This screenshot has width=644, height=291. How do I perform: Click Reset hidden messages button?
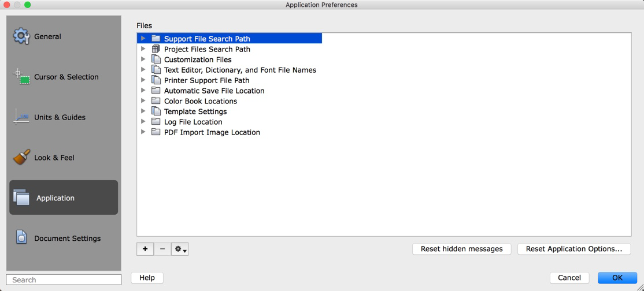coord(461,249)
